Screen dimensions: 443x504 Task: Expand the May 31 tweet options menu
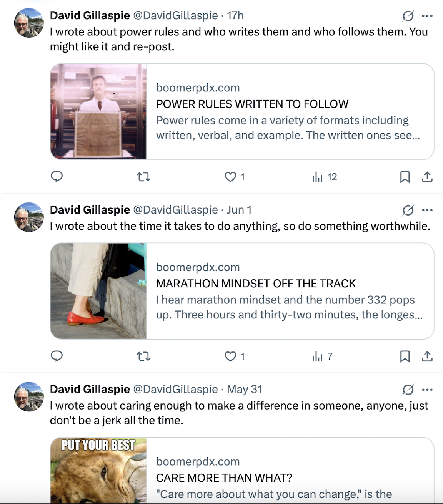click(x=427, y=390)
